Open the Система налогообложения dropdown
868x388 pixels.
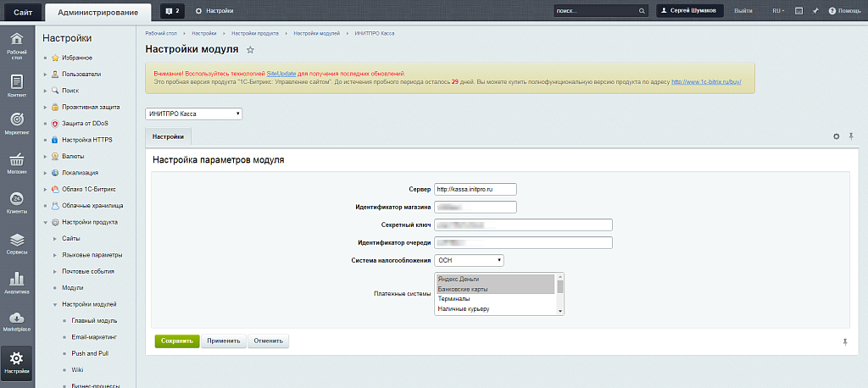(470, 260)
